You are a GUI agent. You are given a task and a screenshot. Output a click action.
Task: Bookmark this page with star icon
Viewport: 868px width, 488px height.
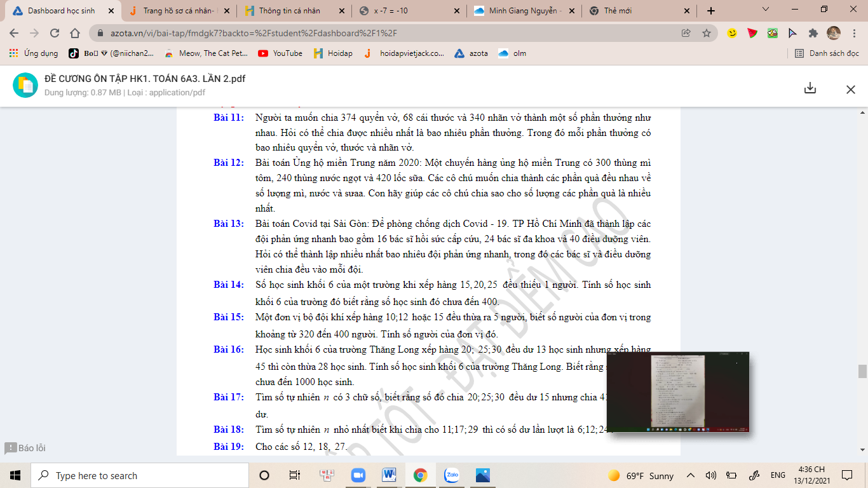coord(707,33)
